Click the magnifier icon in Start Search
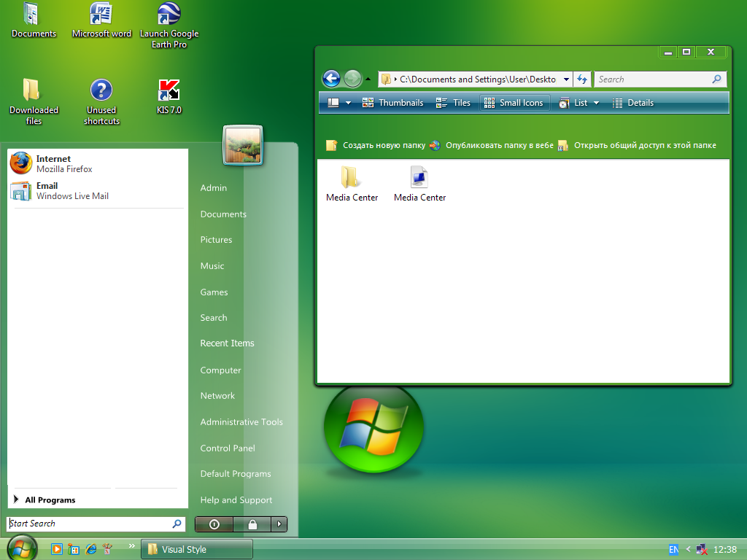The height and width of the screenshot is (560, 747). pyautogui.click(x=177, y=524)
